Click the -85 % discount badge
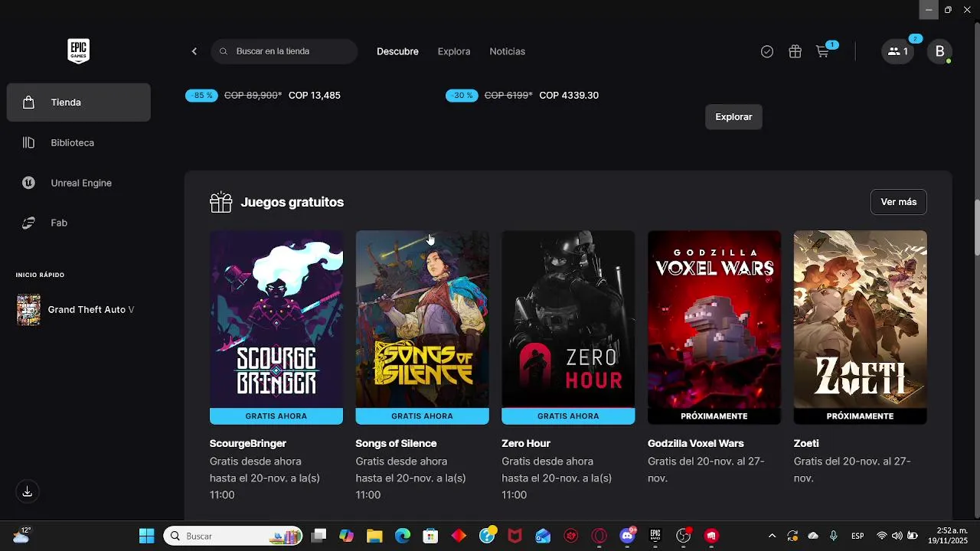The height and width of the screenshot is (551, 980). click(201, 96)
